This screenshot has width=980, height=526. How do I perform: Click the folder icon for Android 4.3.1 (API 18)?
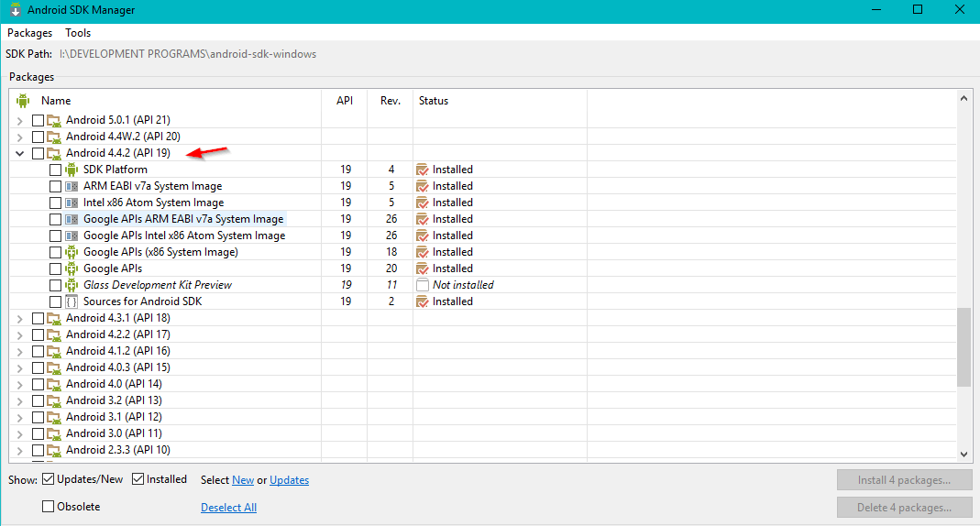54,318
